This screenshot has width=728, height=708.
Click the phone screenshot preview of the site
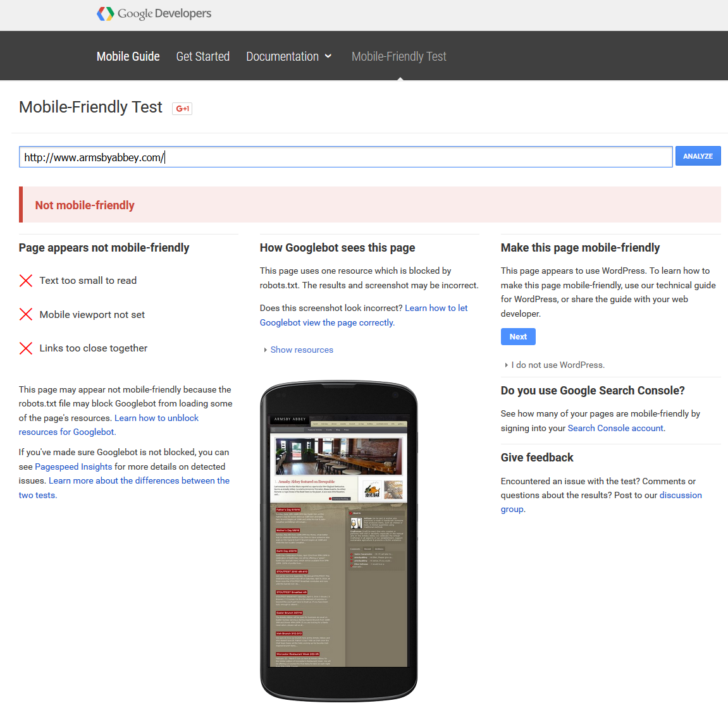(339, 540)
